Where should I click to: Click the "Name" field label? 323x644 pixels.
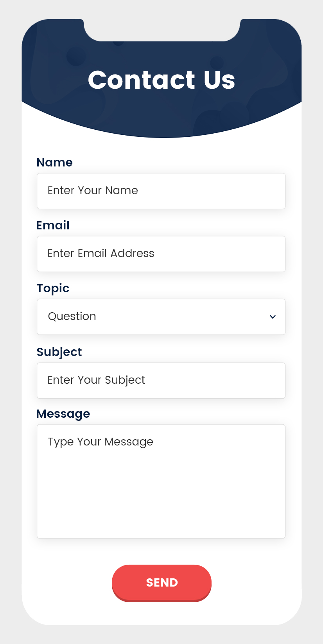(54, 163)
